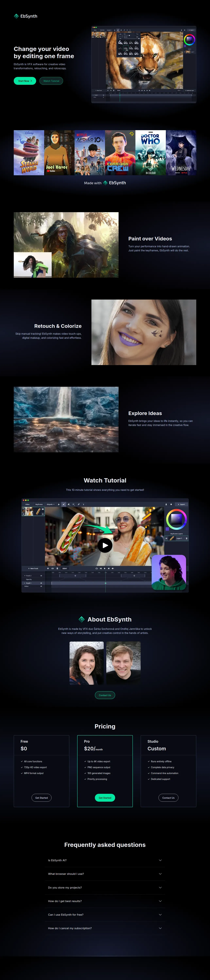Click the EbSynth logo beside 'Made with'
Screen dimensions: 210x980
pos(114,183)
